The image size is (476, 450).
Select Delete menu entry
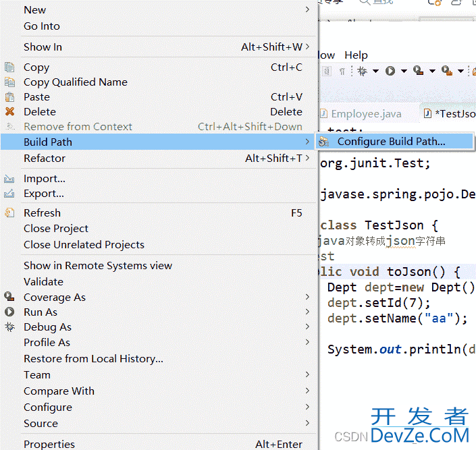pyautogui.click(x=158, y=112)
